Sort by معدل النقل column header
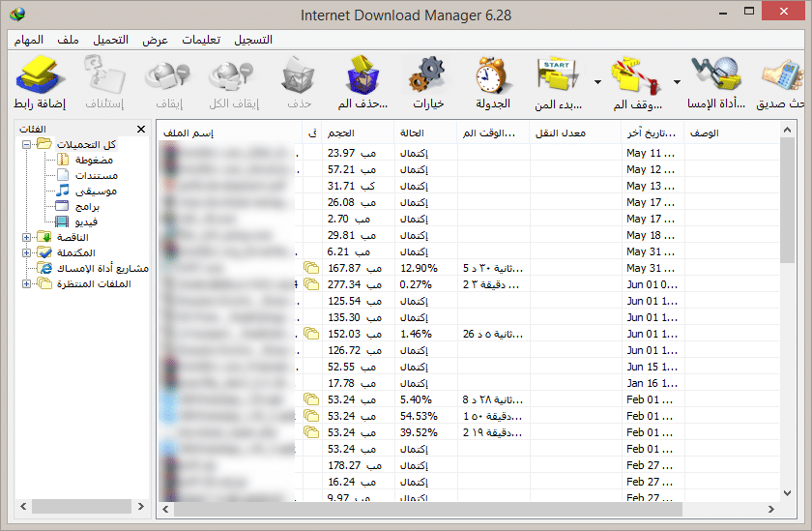 (x=575, y=133)
